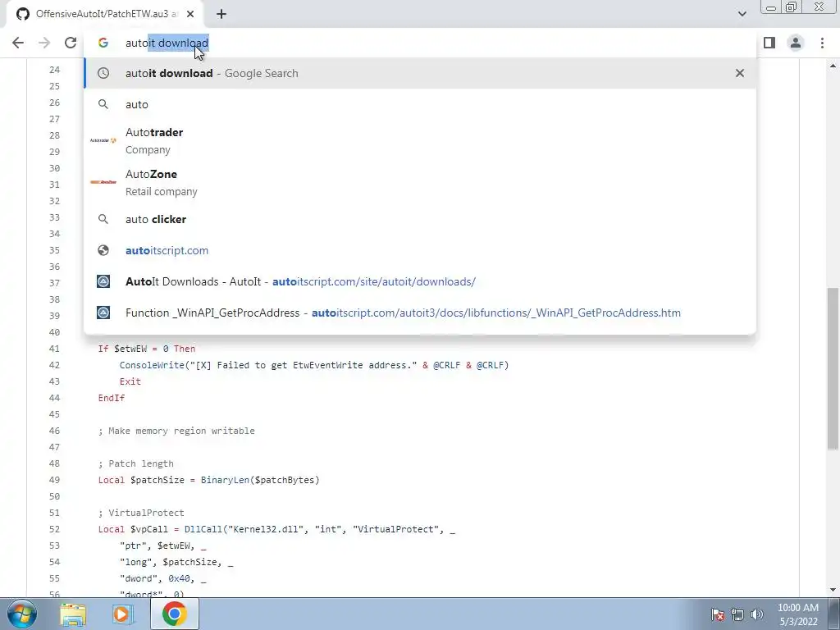Open the 'AutoIt Downloads - AutoIt' suggestion
840x630 pixels.
pos(420,281)
